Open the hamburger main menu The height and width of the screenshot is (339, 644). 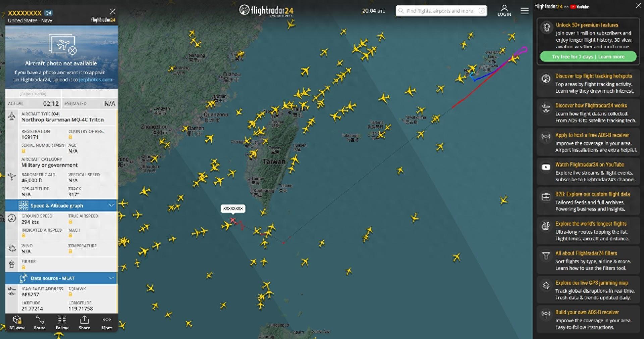[x=525, y=11]
